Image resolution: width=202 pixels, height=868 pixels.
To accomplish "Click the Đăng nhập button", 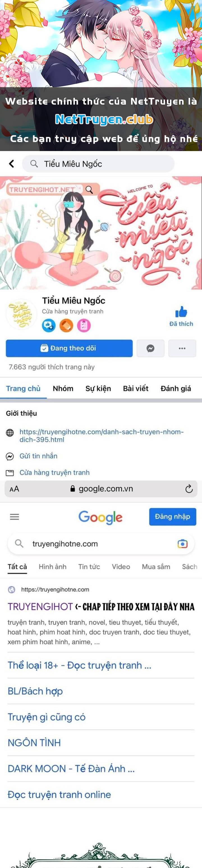I will (173, 517).
